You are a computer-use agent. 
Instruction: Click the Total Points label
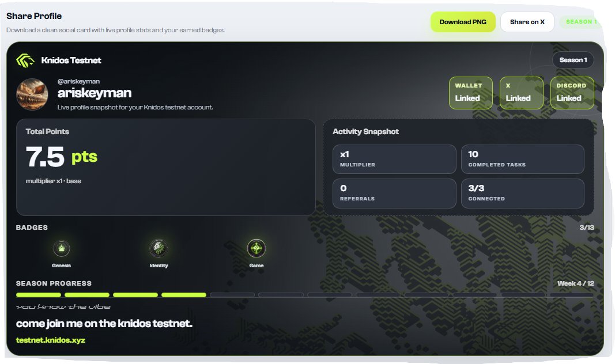point(47,132)
